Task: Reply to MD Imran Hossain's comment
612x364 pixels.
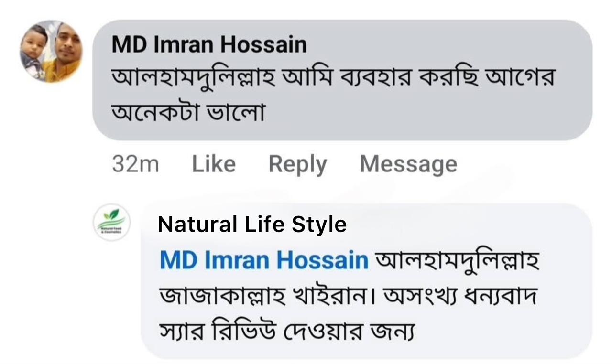Action: (x=297, y=164)
